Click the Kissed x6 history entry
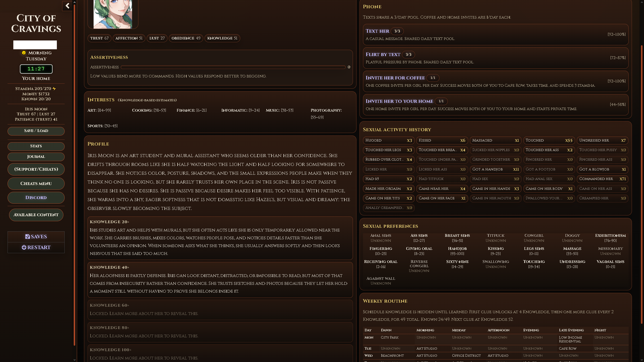Image resolution: width=644 pixels, height=362 pixels. click(x=442, y=140)
